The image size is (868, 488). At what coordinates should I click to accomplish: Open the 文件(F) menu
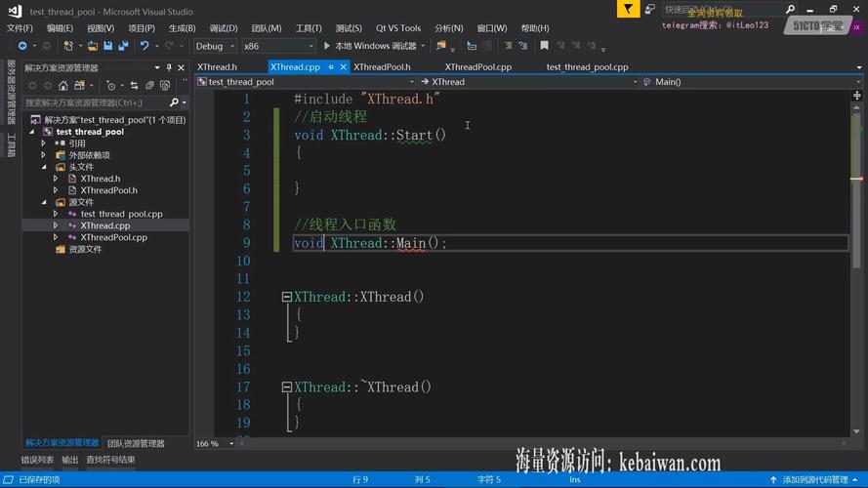tap(20, 27)
